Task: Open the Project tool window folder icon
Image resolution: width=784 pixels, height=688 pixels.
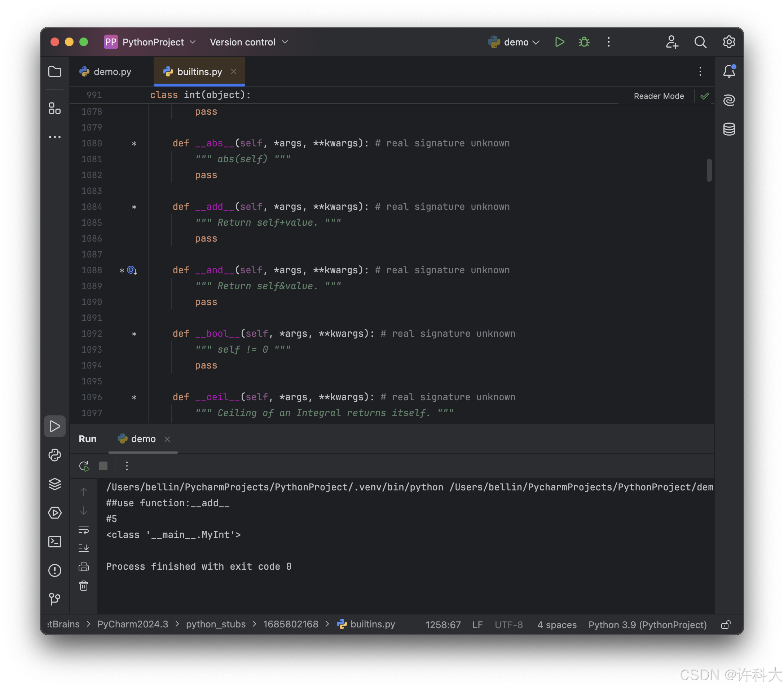Action: [x=55, y=71]
